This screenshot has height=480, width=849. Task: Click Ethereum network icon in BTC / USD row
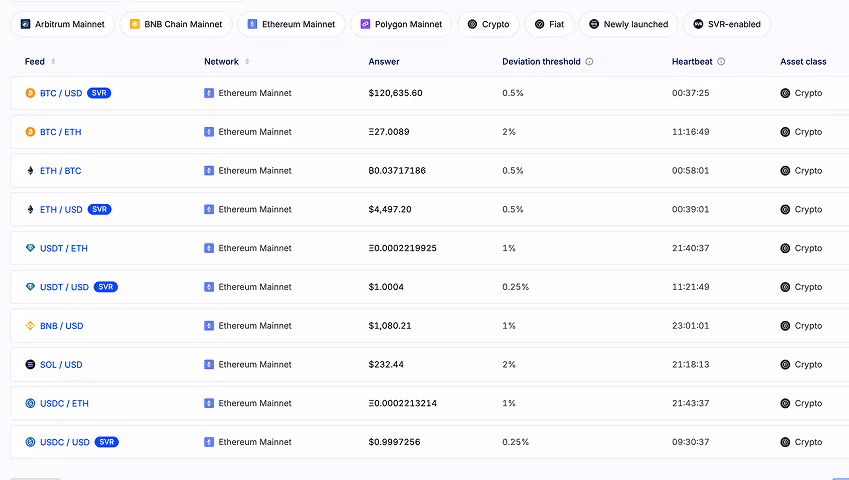tap(209, 93)
